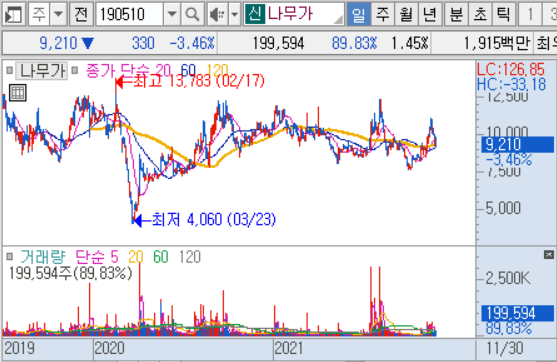The height and width of the screenshot is (362, 557).
Task: Switch to the 월 monthly chart tab
Action: pyautogui.click(x=406, y=14)
